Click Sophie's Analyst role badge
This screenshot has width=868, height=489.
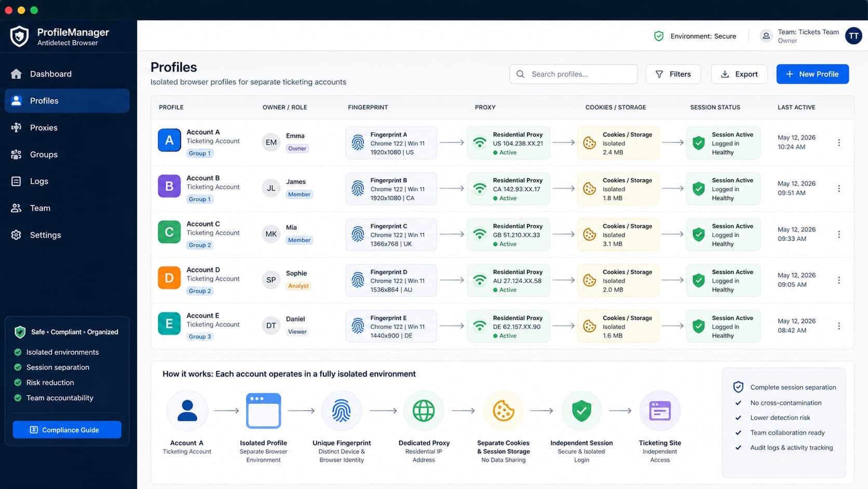(299, 286)
